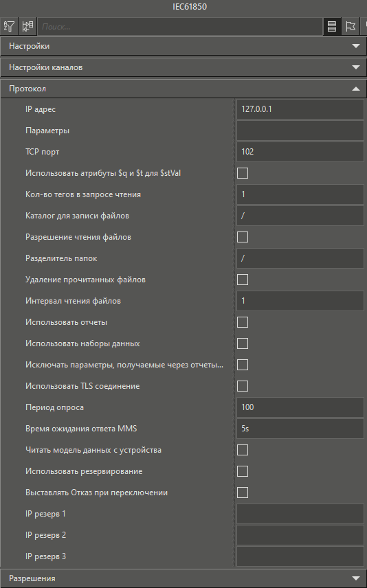The image size is (367, 588).
Task: Toggle Исключать параметры, получаемые через отчеты checkbox
Action: pyautogui.click(x=243, y=365)
